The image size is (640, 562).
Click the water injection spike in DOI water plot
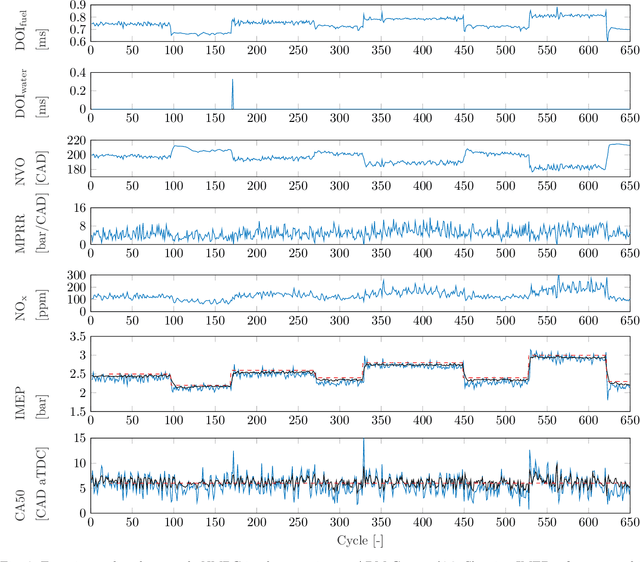click(233, 94)
